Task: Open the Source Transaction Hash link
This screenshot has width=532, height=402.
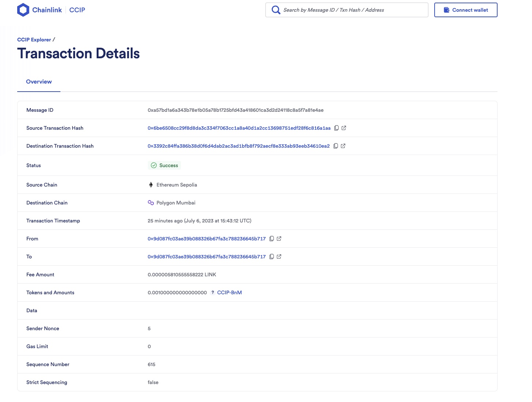Action: tap(239, 128)
